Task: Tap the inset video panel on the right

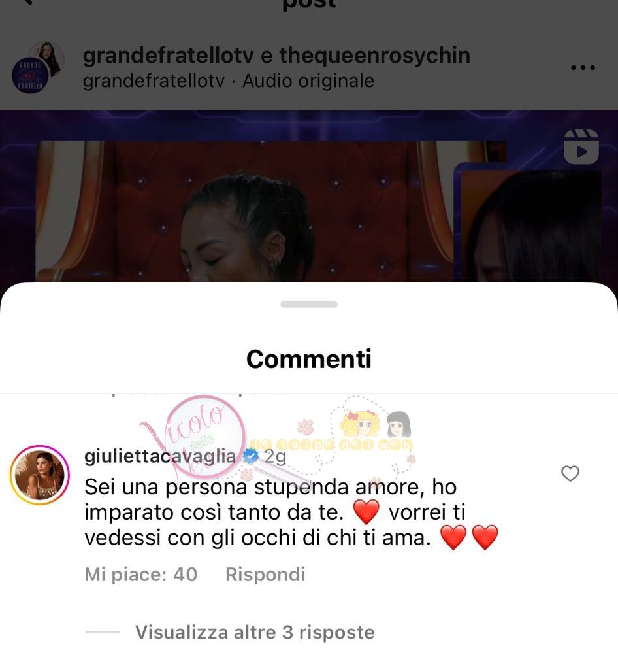Action: 529,223
